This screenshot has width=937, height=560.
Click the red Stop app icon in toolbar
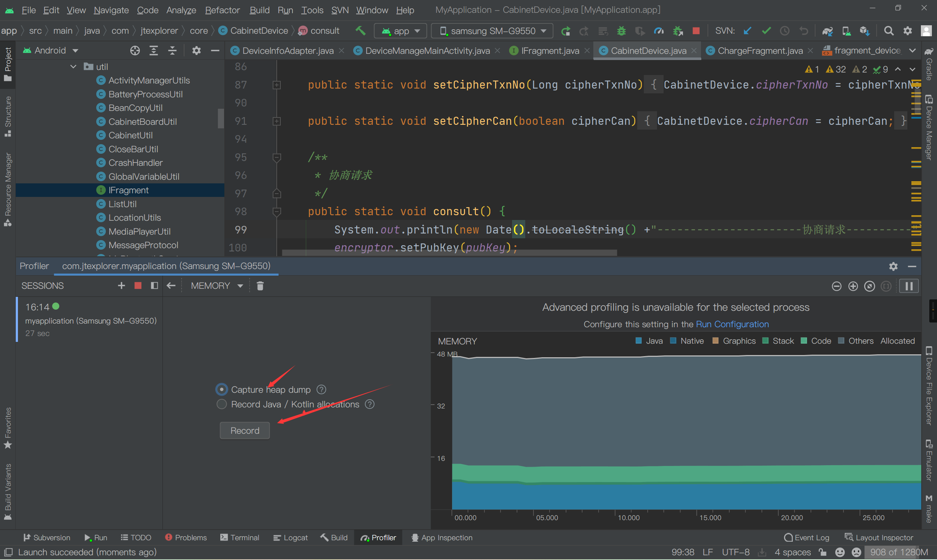click(696, 31)
